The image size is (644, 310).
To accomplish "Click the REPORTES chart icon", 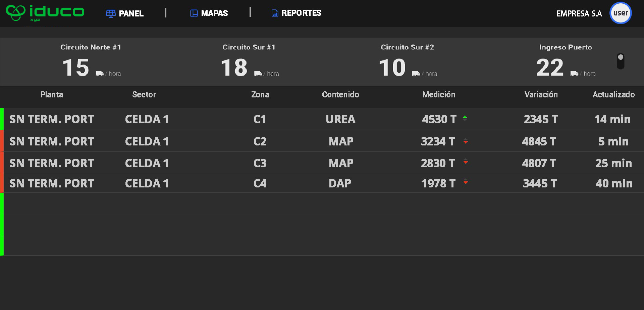I will (275, 13).
